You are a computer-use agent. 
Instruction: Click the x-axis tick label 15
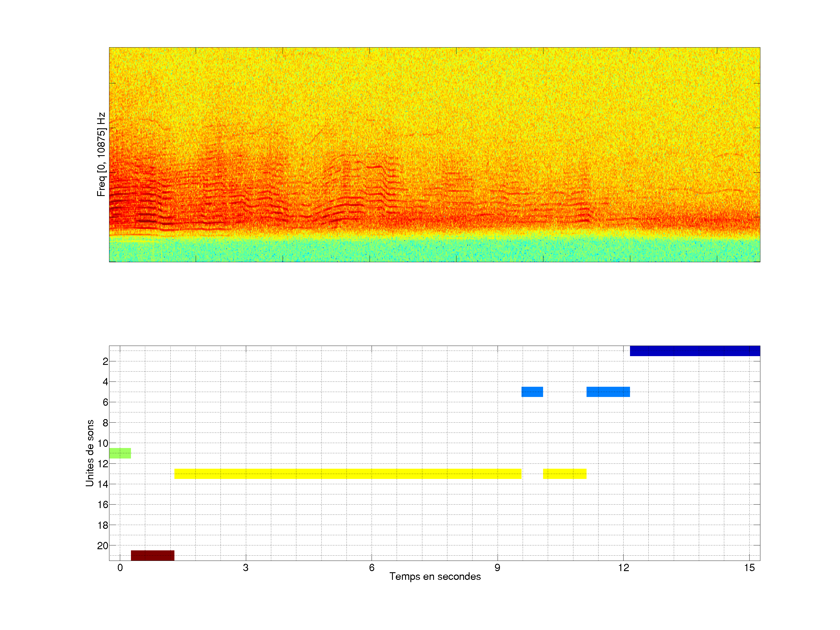(x=749, y=568)
